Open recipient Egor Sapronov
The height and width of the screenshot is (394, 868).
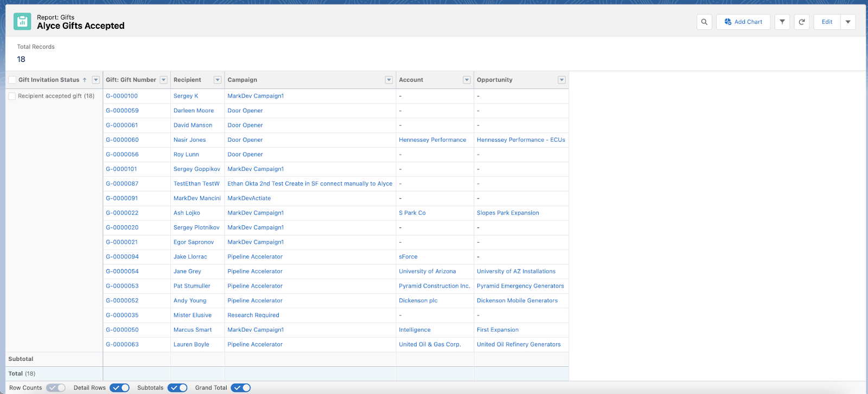coord(194,243)
